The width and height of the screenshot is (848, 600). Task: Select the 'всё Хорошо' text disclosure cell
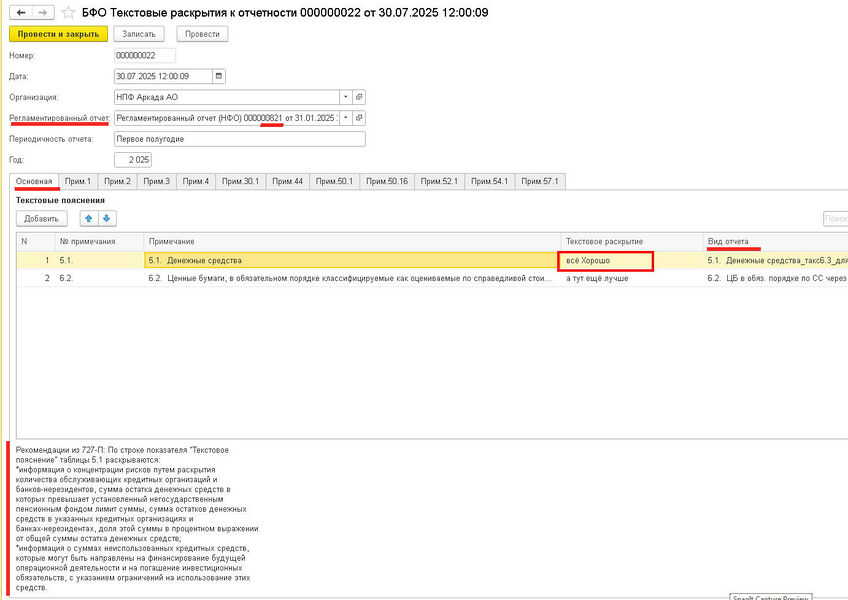click(x=607, y=261)
